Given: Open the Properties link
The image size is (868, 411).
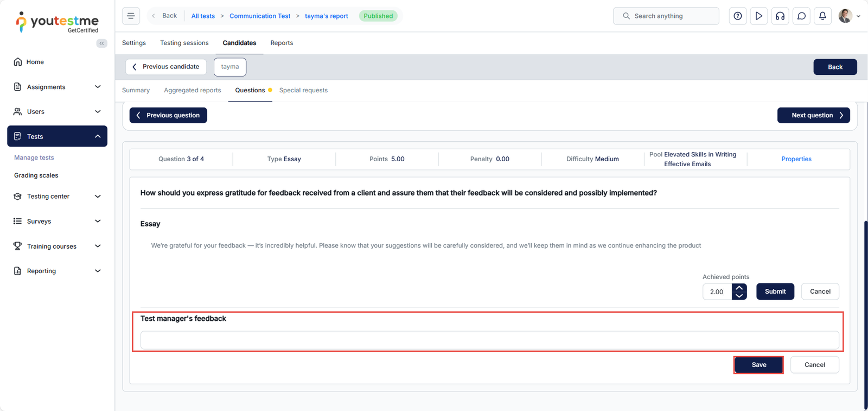Looking at the screenshot, I should [x=796, y=159].
